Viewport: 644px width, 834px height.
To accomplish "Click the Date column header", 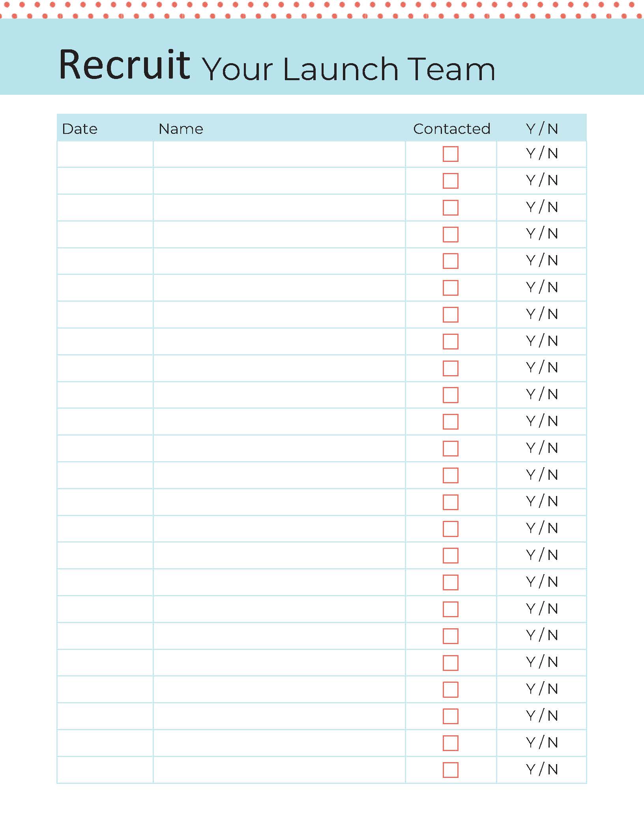I will click(80, 129).
